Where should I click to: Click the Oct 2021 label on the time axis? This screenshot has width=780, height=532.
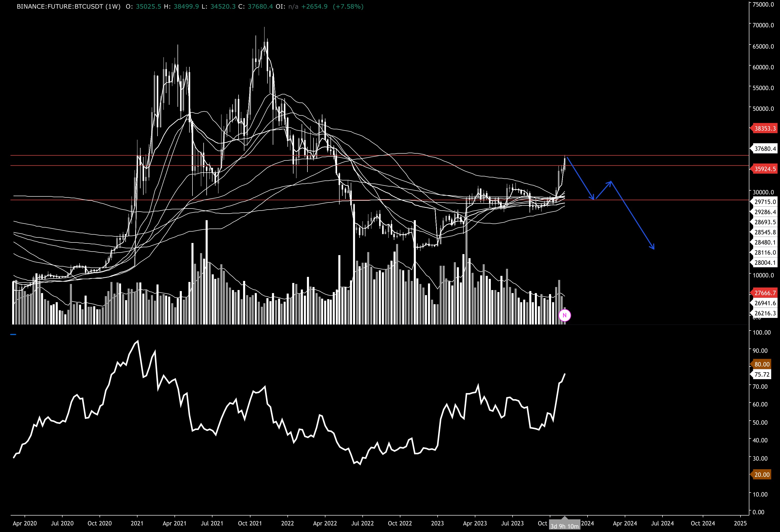click(x=250, y=523)
